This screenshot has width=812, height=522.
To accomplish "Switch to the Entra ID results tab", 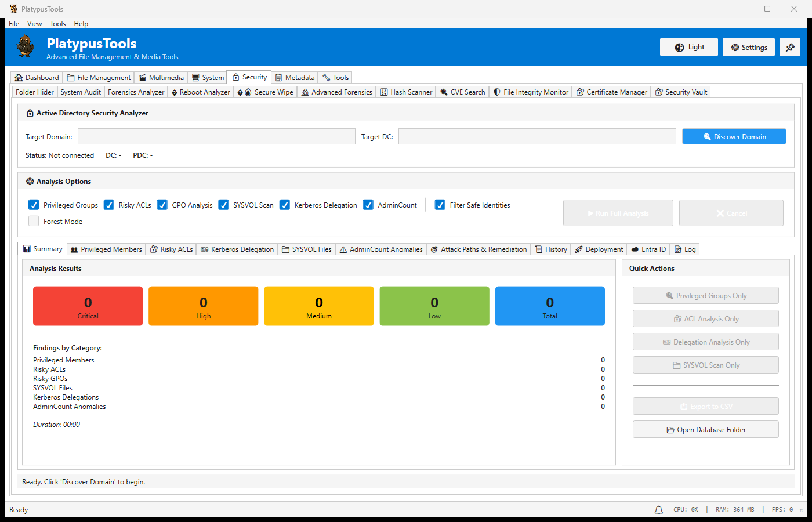I will coord(648,249).
